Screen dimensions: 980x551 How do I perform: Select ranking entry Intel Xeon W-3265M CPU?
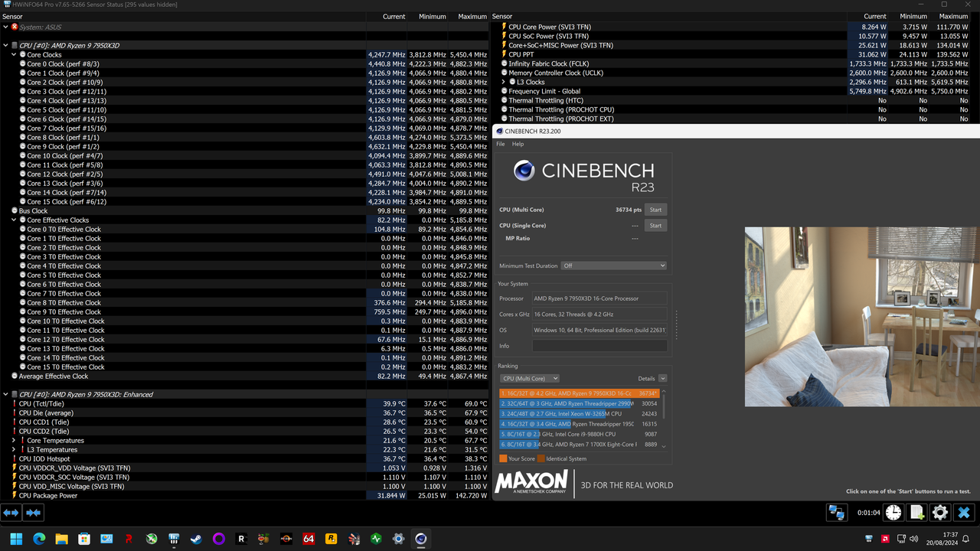580,413
